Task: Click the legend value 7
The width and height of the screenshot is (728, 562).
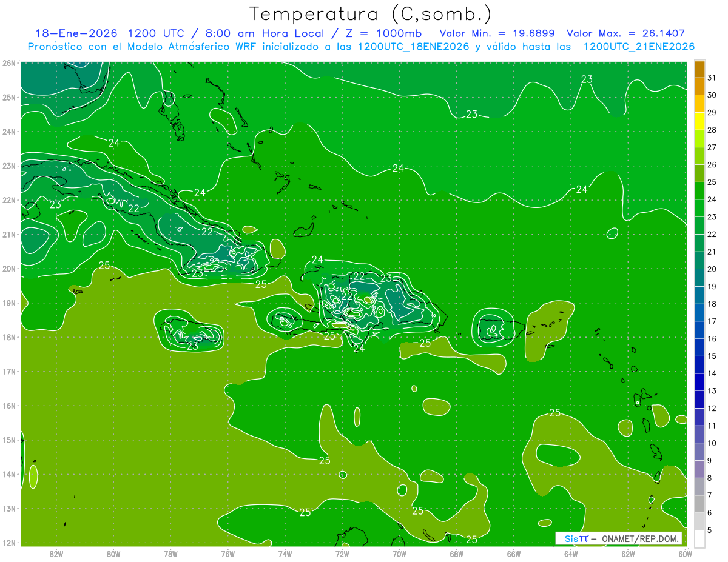Action: pyautogui.click(x=710, y=495)
